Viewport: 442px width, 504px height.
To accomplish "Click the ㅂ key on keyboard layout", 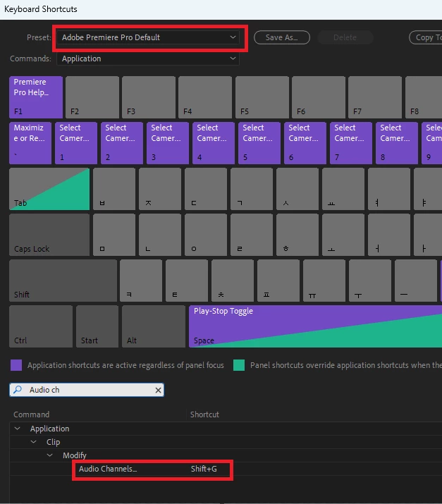I will pos(114,189).
